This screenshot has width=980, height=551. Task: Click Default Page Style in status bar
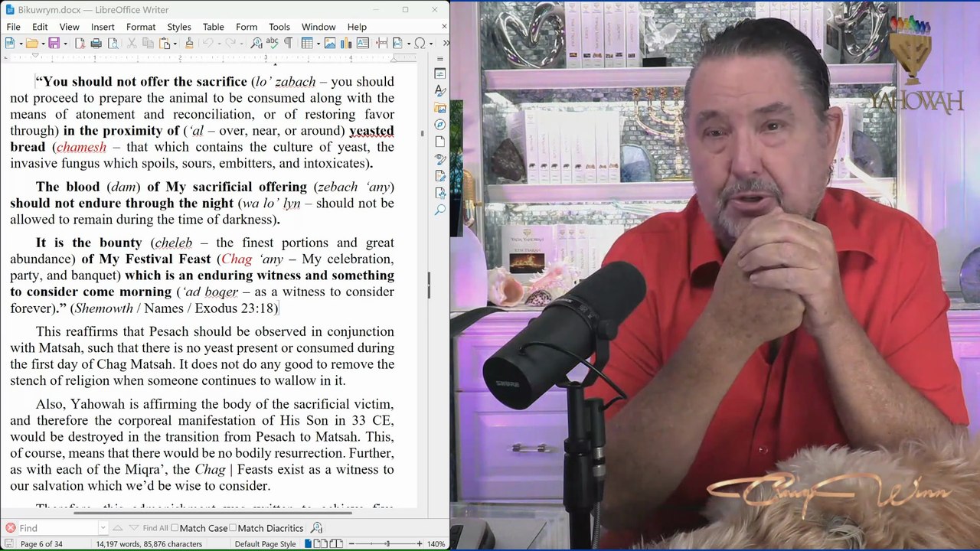pos(265,544)
